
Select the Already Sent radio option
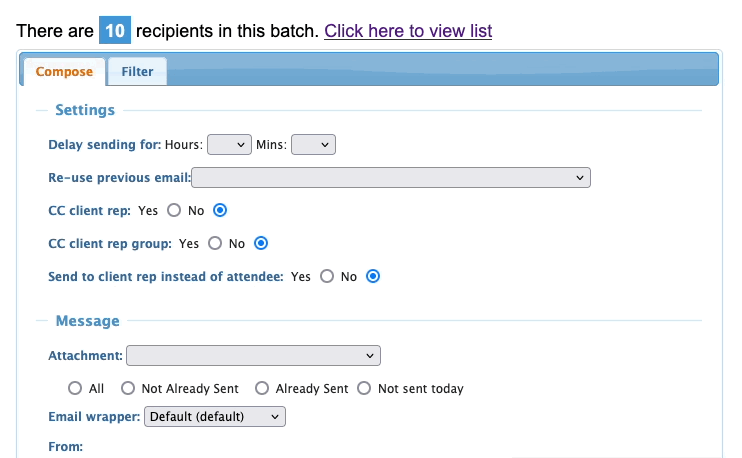[262, 388]
